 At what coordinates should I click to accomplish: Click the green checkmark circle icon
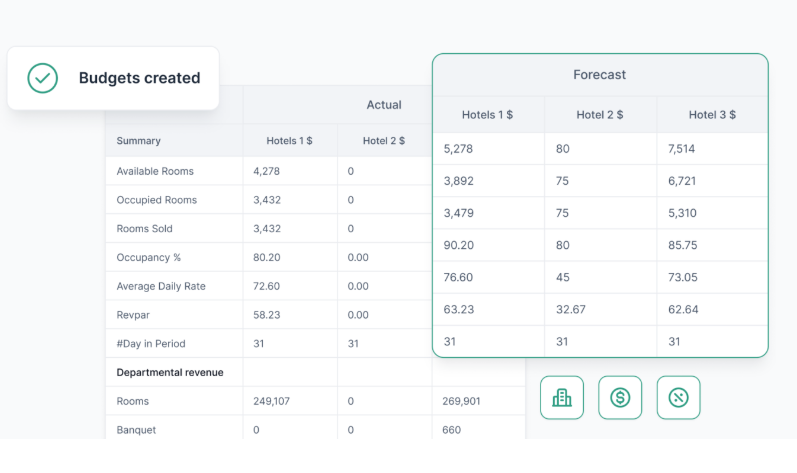[x=43, y=78]
